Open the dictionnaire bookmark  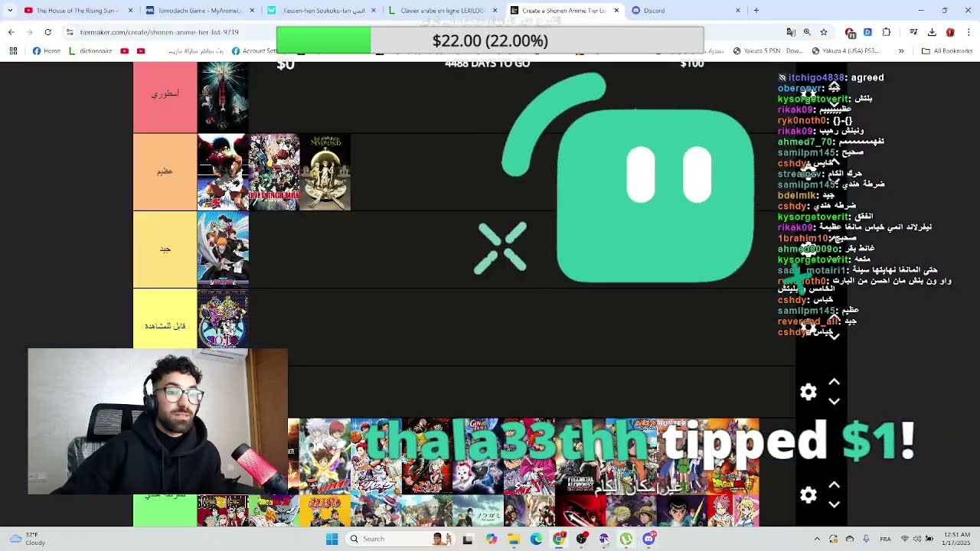90,51
